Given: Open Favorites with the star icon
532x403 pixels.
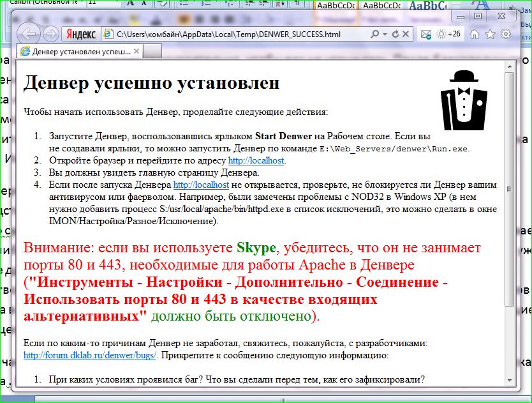Looking at the screenshot, I should [x=491, y=34].
